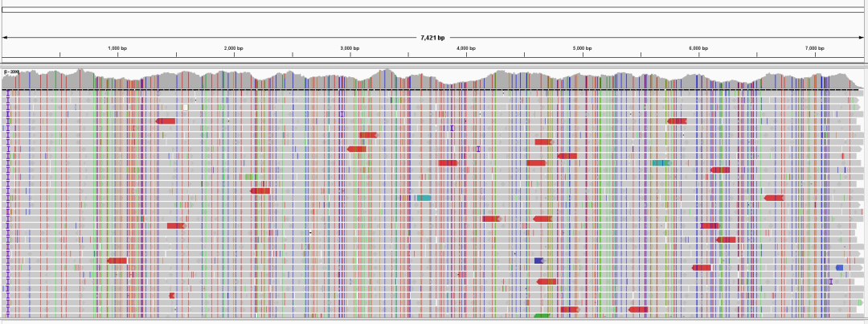Select the green read at the bottom
The width and height of the screenshot is (868, 324).
coord(542,316)
